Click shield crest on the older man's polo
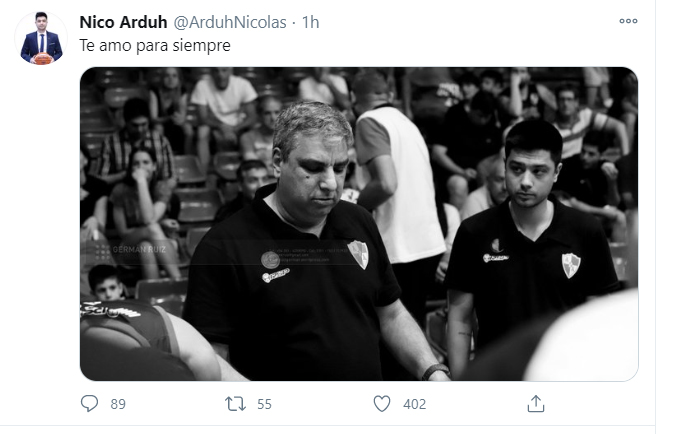The width and height of the screenshot is (685, 434). (358, 255)
